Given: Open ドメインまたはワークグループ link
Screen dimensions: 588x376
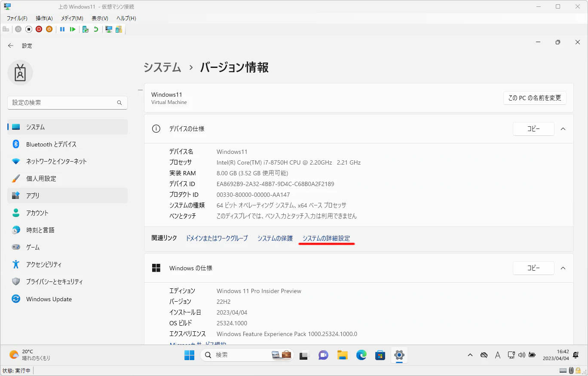Looking at the screenshot, I should pyautogui.click(x=217, y=238).
